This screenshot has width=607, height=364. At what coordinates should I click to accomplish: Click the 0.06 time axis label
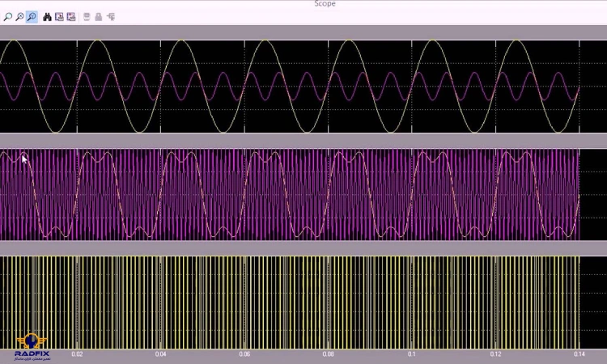pos(244,353)
